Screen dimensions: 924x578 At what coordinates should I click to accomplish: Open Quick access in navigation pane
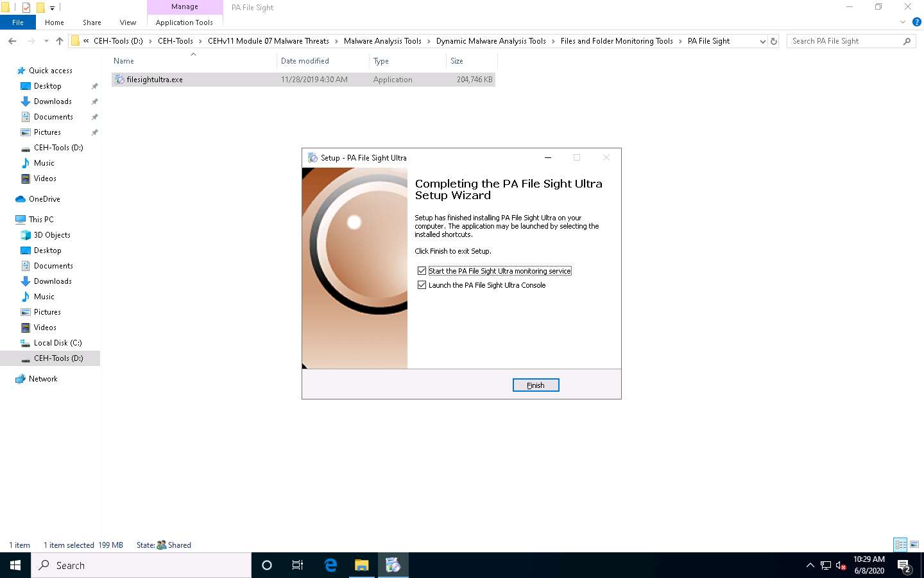(51, 71)
